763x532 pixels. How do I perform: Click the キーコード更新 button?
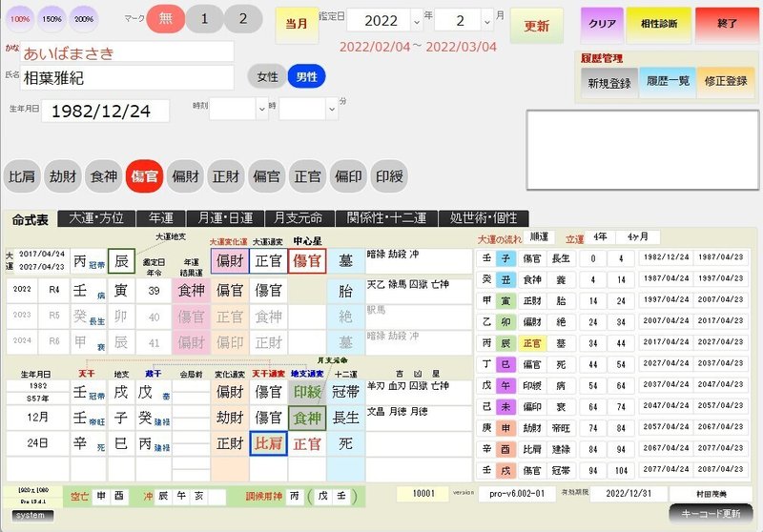[711, 514]
